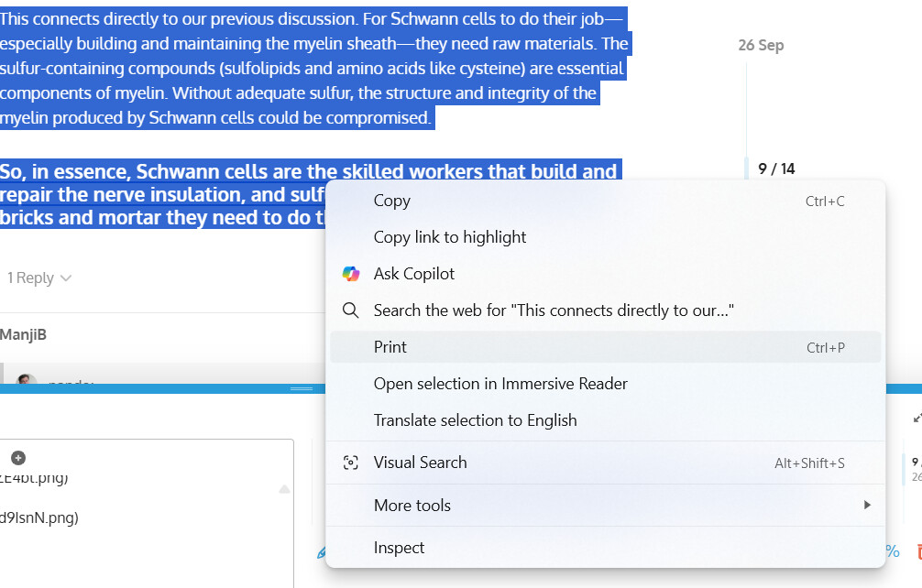Viewport: 922px width, 588px height.
Task: Click the magnifier icon for web search
Action: pyautogui.click(x=350, y=310)
